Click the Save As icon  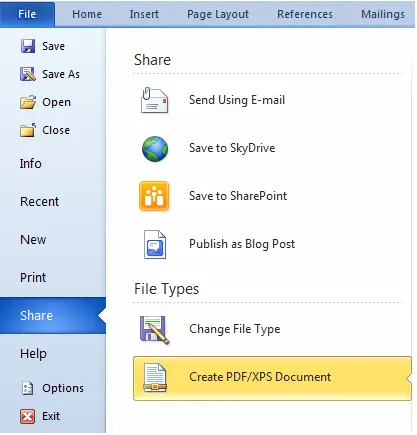tap(28, 74)
